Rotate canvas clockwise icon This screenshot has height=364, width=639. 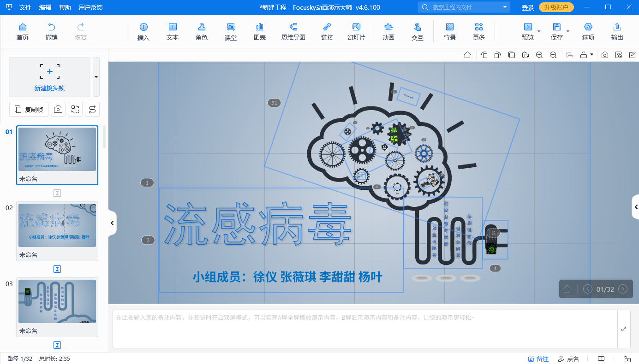coord(498,55)
